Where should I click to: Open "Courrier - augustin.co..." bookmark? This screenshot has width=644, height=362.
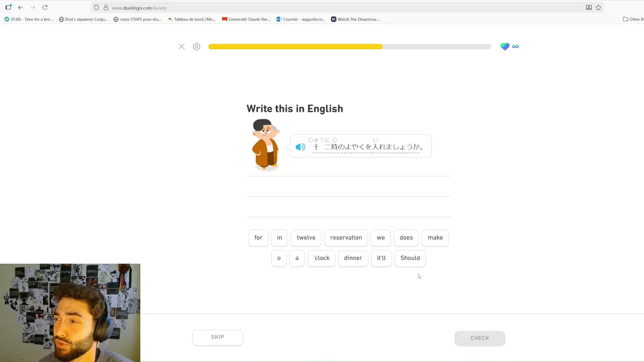tap(301, 19)
